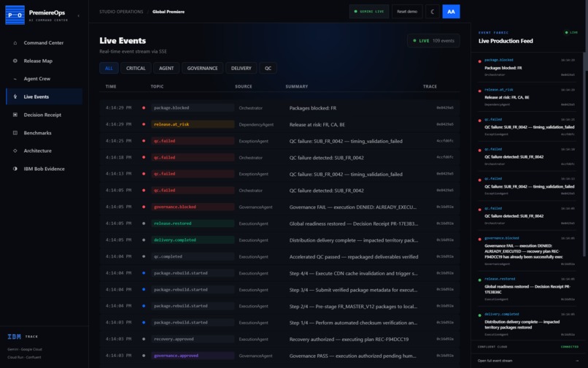The height and width of the screenshot is (368, 588).
Task: Click the Reset demo button
Action: coord(407,12)
